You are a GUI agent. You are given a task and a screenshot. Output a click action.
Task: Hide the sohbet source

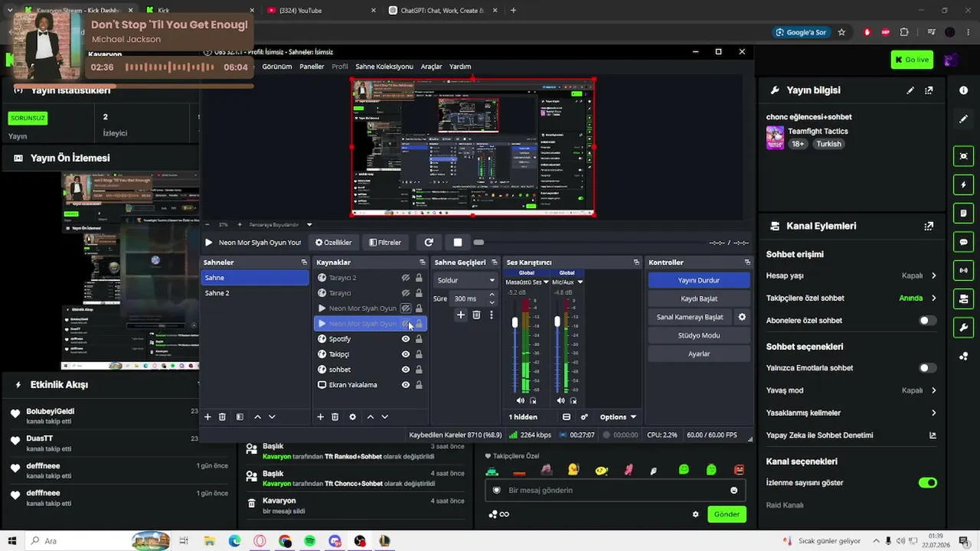[x=406, y=370]
